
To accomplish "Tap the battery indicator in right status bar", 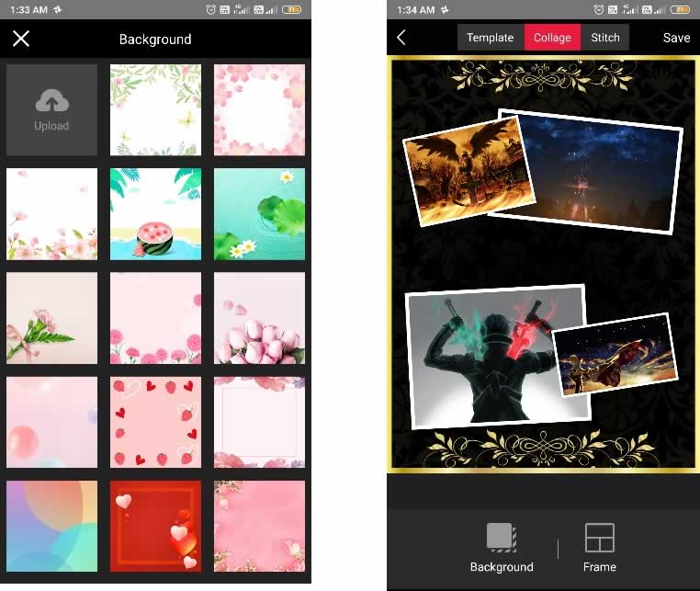I will pyautogui.click(x=680, y=9).
